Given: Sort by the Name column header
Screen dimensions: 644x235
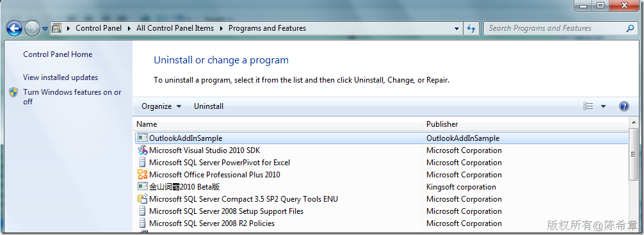Looking at the screenshot, I should 277,124.
